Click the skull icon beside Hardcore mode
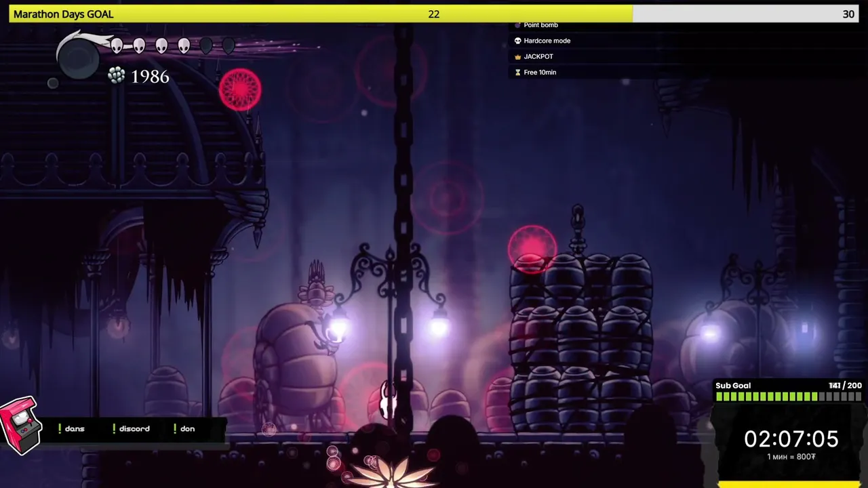Viewport: 868px width, 488px height. (518, 41)
